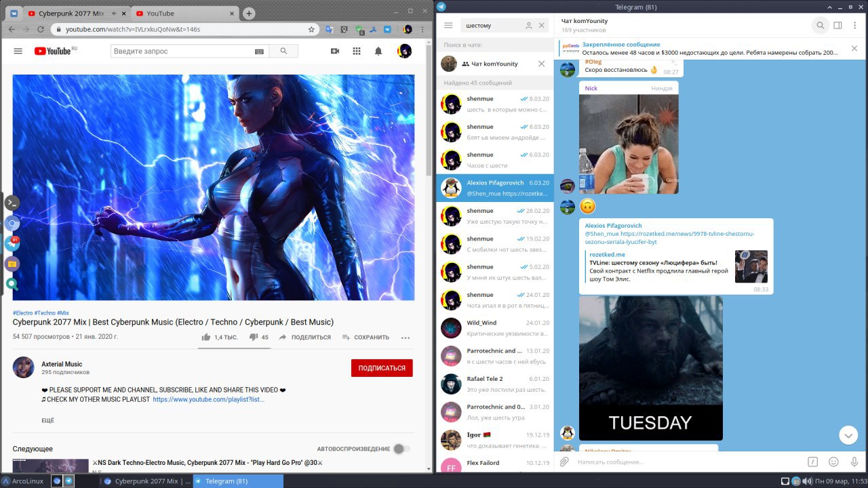Viewport: 868px width, 488px height.
Task: Click the clock showing Пн 09 мар, 11:53
Action: click(840, 481)
